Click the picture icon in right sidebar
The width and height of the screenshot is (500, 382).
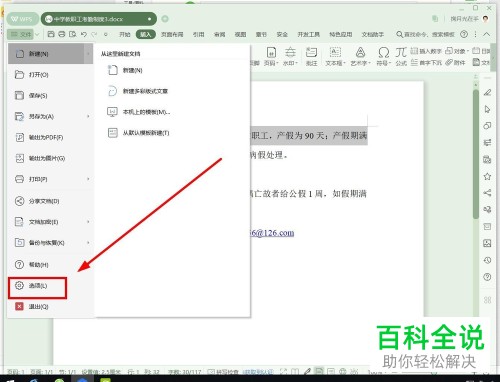pos(487,243)
